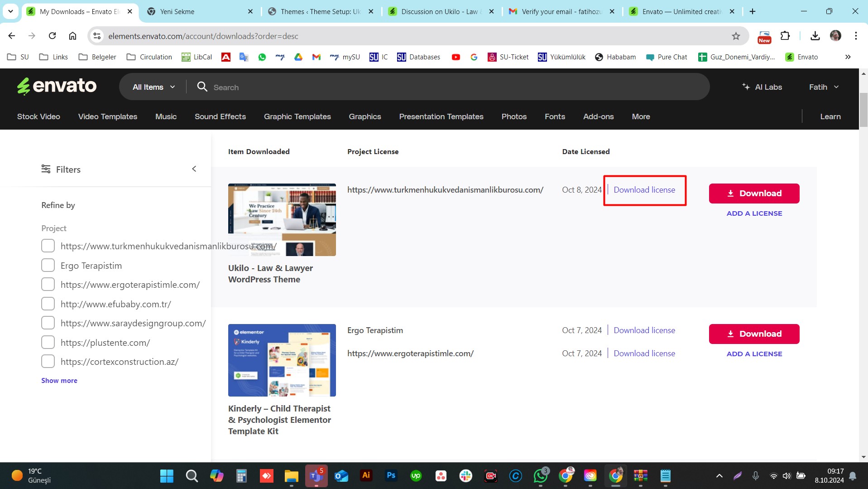Open Slack from taskbar
Screen dimensions: 868x489
coord(465,476)
